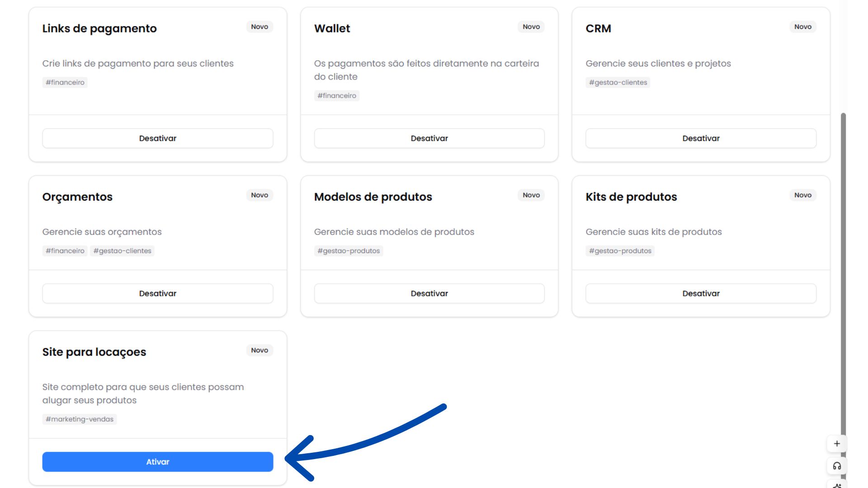
Task: Click #gestao-produtos tag under Modelos de produtos
Action: 349,251
